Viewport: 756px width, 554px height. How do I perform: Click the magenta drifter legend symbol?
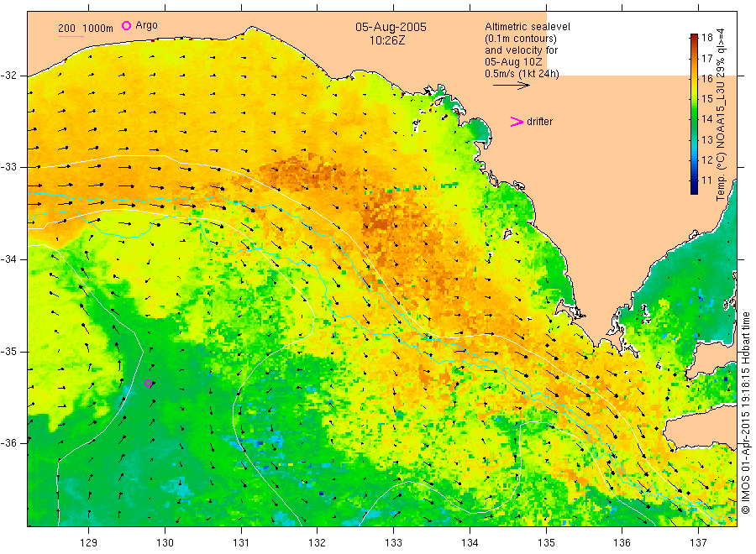click(517, 122)
